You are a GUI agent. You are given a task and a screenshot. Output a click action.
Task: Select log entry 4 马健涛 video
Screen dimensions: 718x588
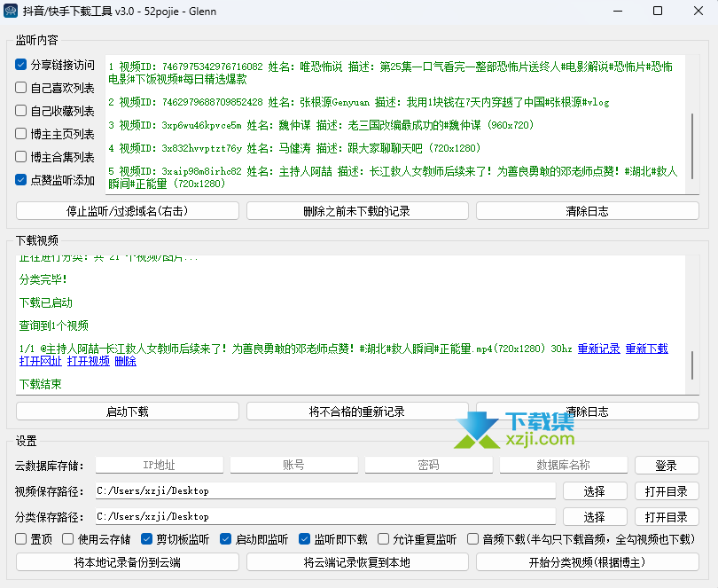[294, 148]
